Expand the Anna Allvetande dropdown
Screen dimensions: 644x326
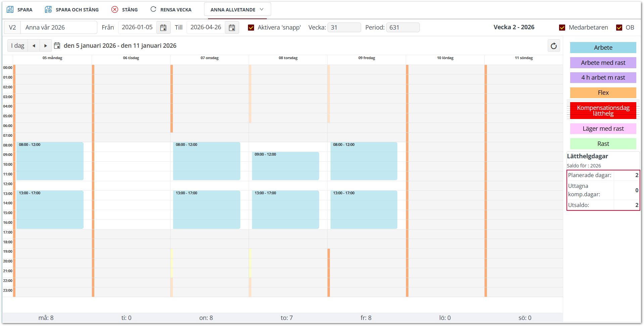pyautogui.click(x=237, y=9)
